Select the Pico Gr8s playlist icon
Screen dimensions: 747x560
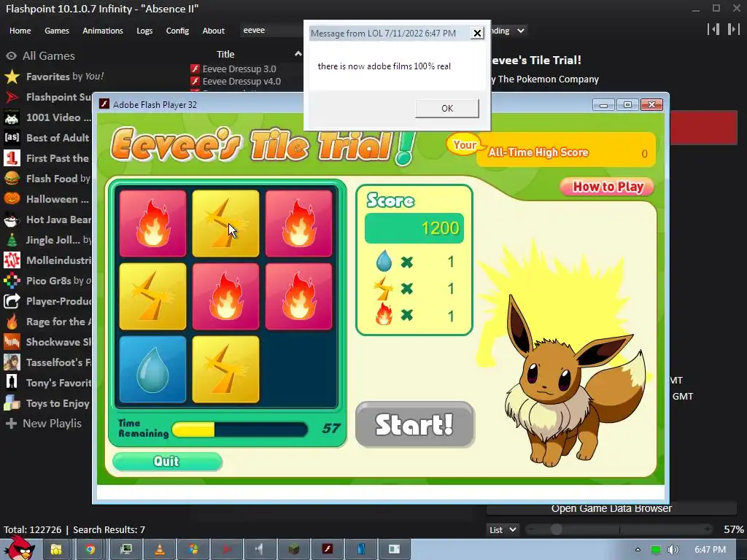point(12,281)
